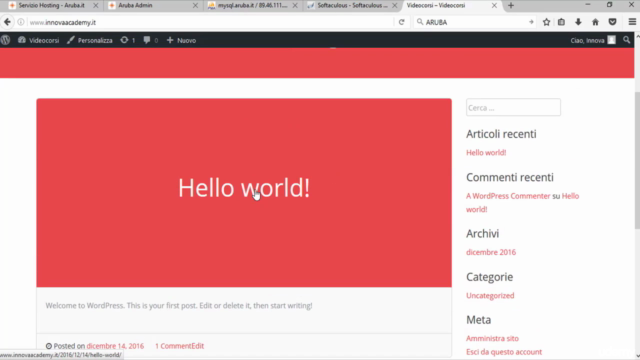This screenshot has height=360, width=640.
Task: Open Hello world! under Articoli recenti
Action: click(x=486, y=153)
